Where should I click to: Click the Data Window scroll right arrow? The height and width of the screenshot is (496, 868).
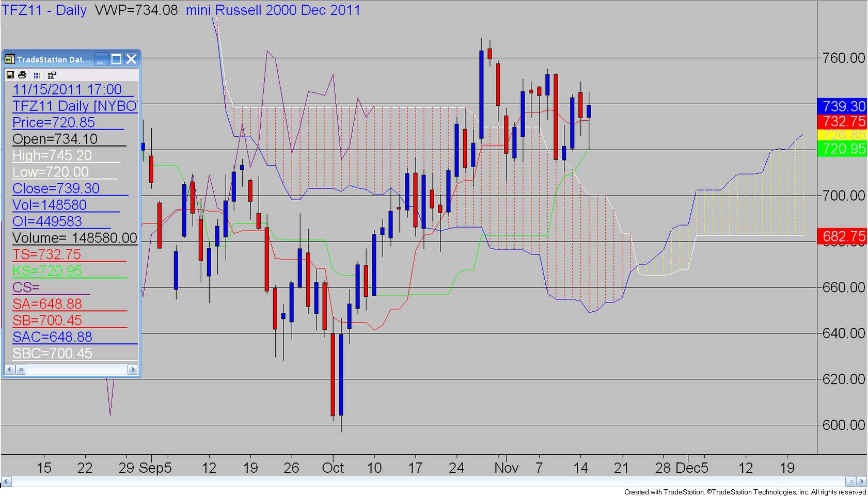coord(133,370)
